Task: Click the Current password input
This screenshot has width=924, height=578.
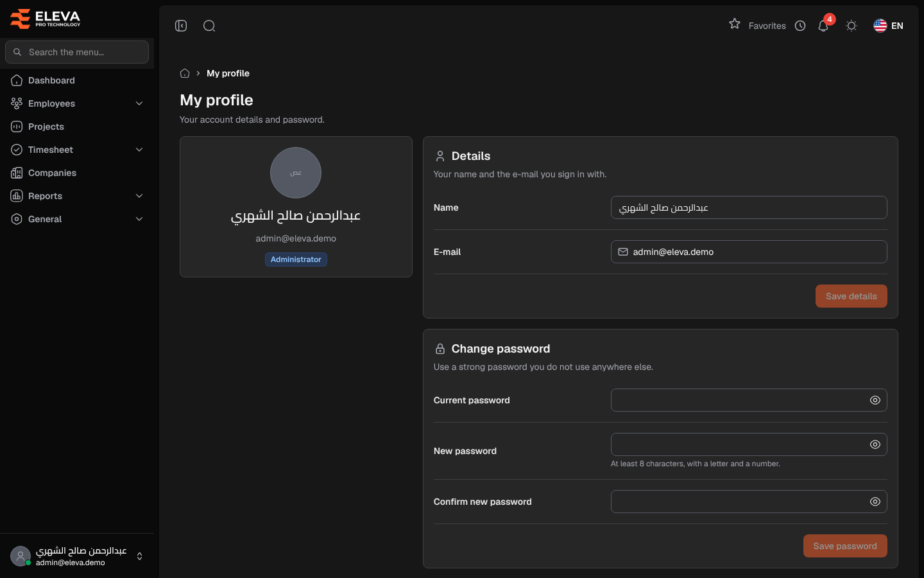Action: 749,400
